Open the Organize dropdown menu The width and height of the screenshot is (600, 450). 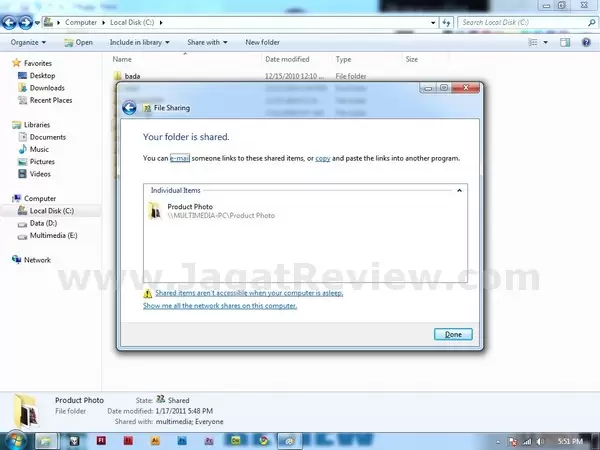point(28,42)
